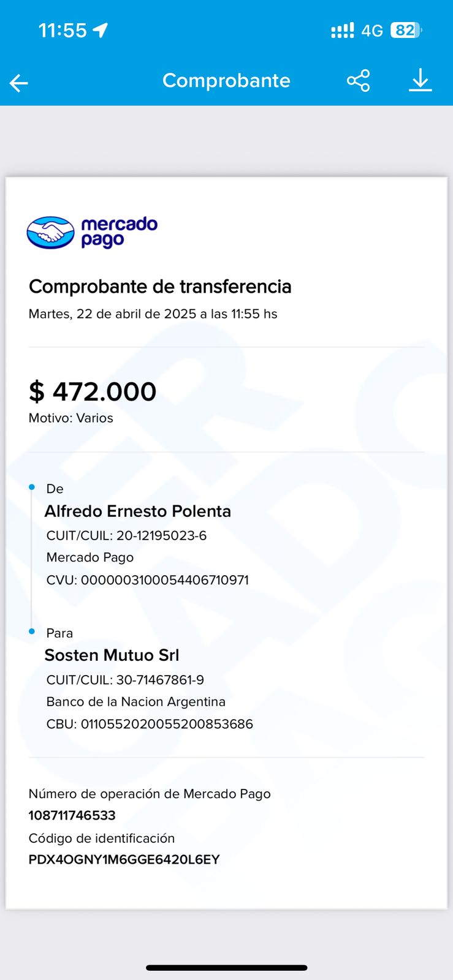Screen dimensions: 453x980
Task: Tap the blue dot beside De
Action: coord(32,488)
